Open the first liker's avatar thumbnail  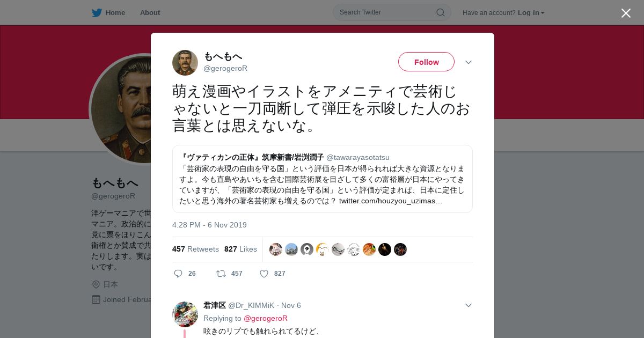(276, 249)
